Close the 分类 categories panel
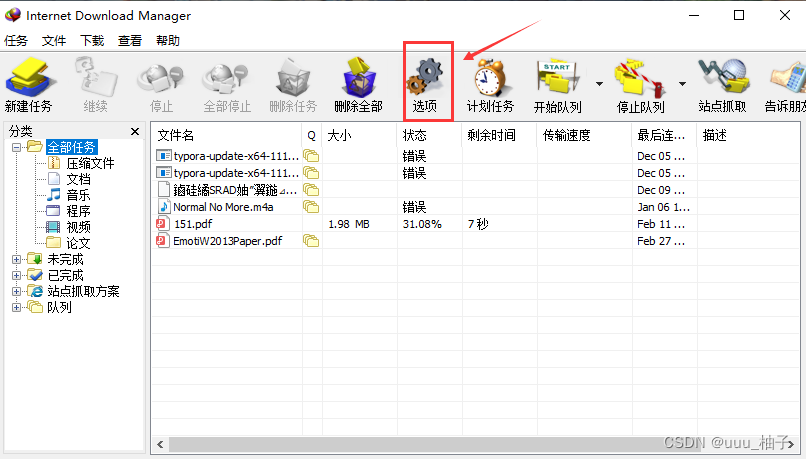The width and height of the screenshot is (806, 459). click(135, 132)
